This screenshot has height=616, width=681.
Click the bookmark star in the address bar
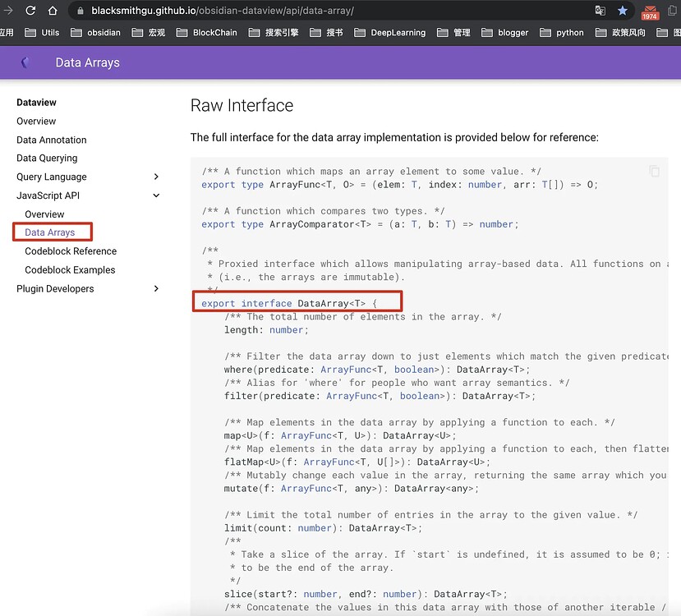623,11
